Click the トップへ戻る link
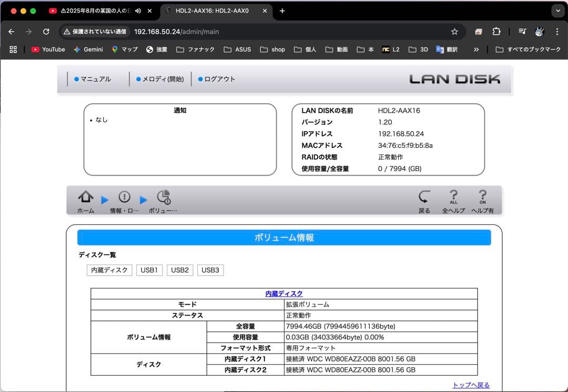Image resolution: width=568 pixels, height=392 pixels. click(470, 385)
